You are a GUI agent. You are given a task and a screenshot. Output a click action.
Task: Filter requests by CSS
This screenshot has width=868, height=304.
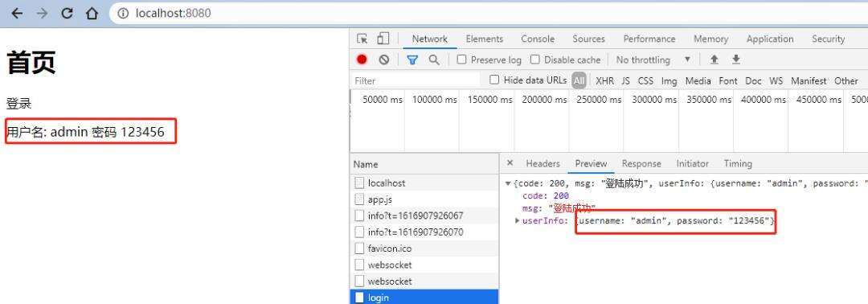645,81
